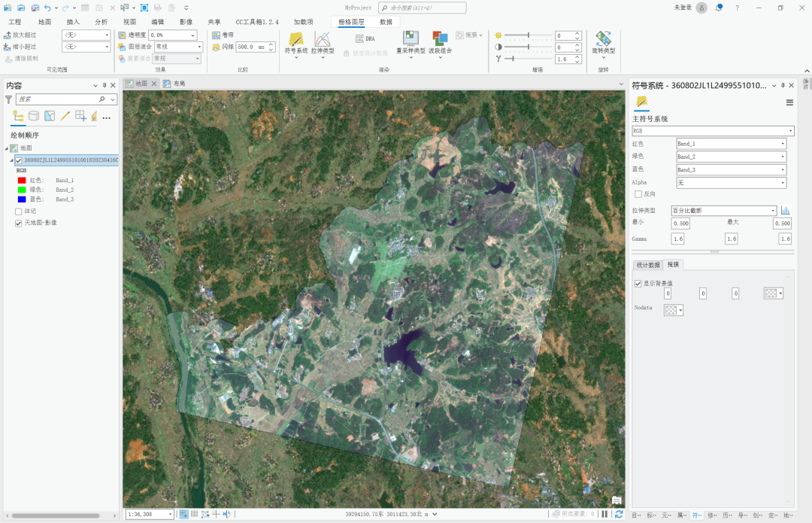Click the pause drawing icon in status bar
Image resolution: width=812 pixels, height=523 pixels.
[x=604, y=514]
